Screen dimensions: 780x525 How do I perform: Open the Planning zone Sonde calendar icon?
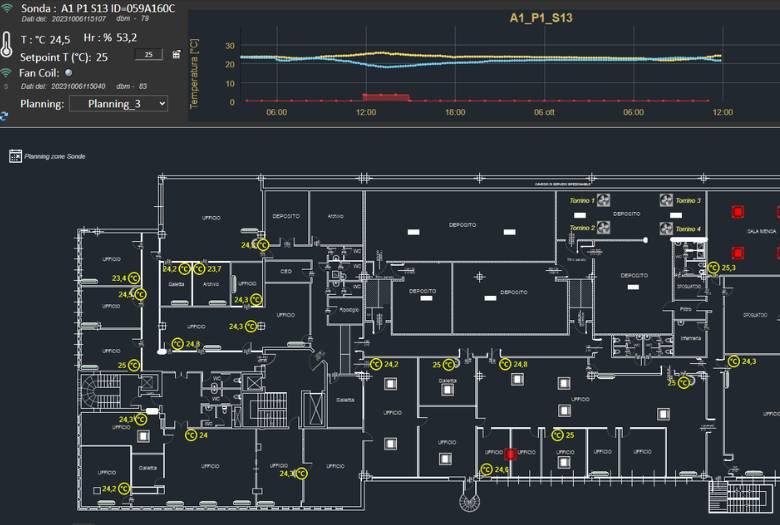(15, 156)
